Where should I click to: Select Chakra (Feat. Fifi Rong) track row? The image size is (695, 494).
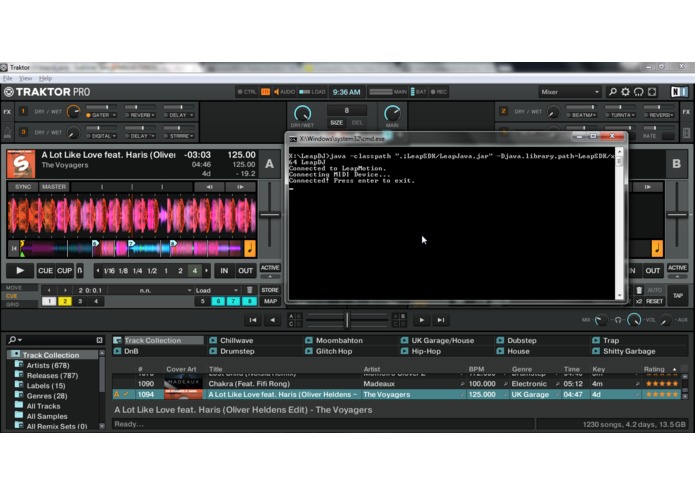[x=395, y=384]
